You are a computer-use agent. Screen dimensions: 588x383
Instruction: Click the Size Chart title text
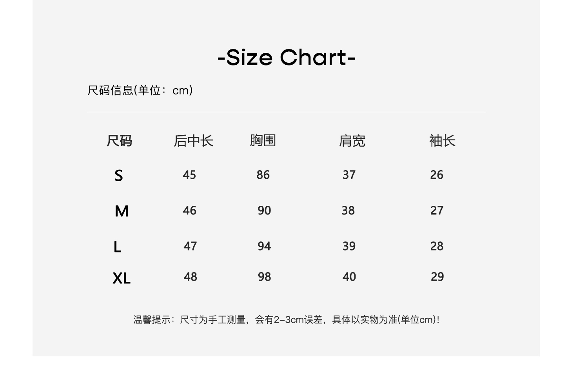(286, 58)
